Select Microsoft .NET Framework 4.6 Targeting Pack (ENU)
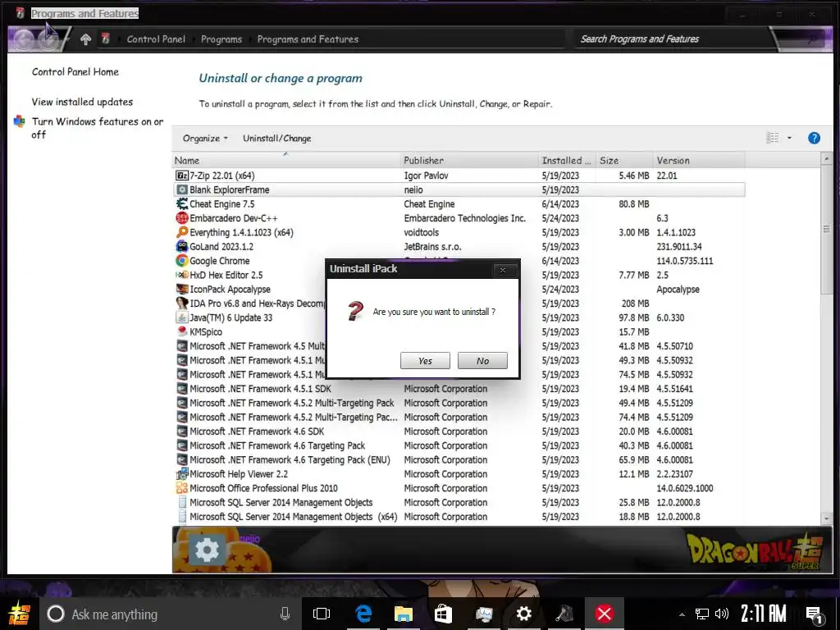840x630 pixels. click(459, 459)
